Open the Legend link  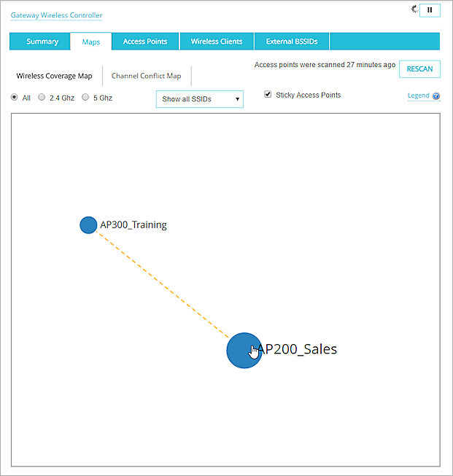tap(418, 95)
